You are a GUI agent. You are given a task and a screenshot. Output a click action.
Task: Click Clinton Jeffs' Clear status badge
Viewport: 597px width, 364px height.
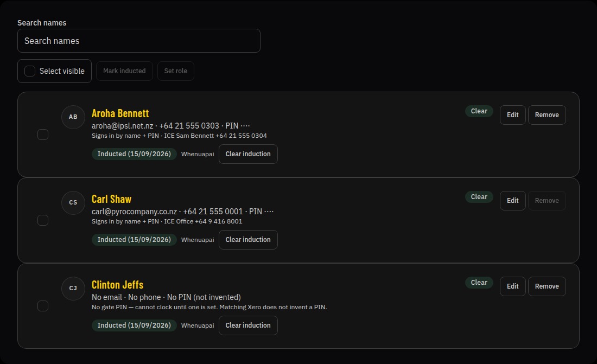[479, 283]
